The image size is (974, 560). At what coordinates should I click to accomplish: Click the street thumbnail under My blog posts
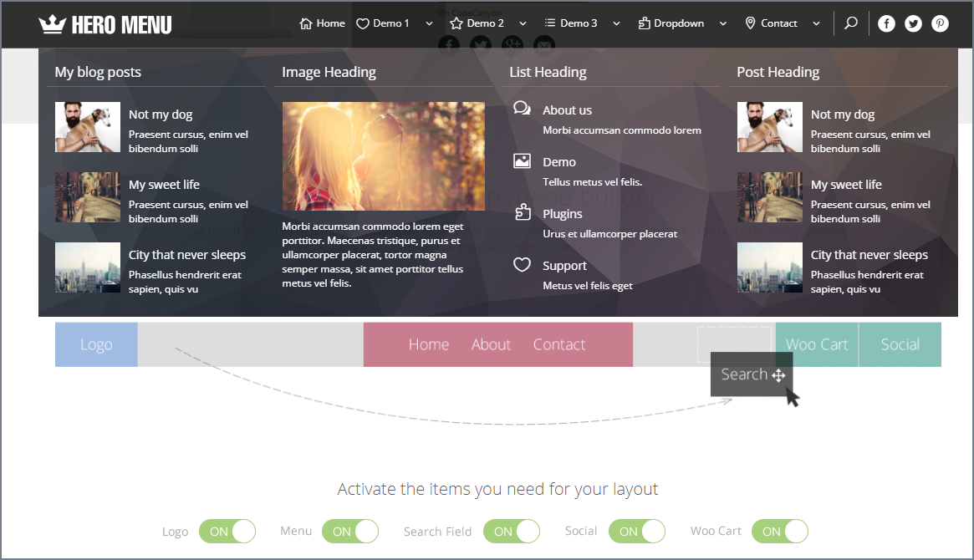tap(88, 197)
